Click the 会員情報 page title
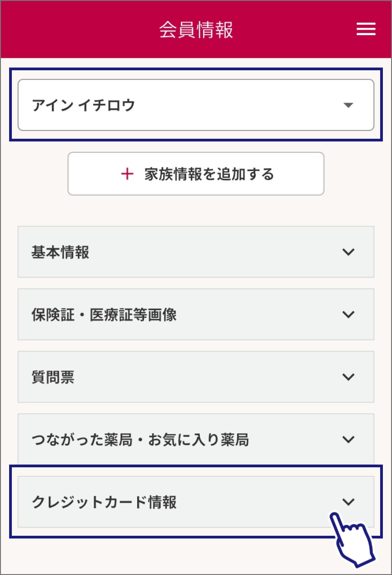The width and height of the screenshot is (392, 575). pos(196,30)
